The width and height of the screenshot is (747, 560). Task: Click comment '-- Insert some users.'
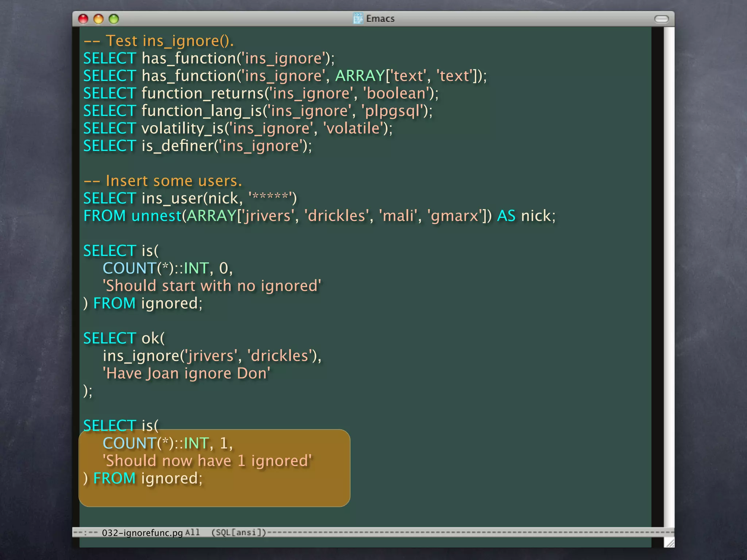163,181
